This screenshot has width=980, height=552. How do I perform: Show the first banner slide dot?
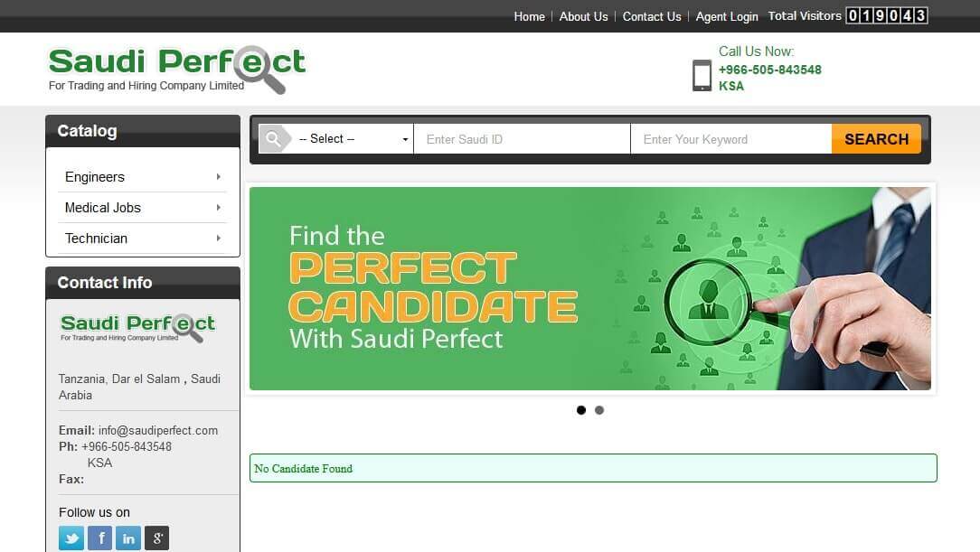[581, 410]
